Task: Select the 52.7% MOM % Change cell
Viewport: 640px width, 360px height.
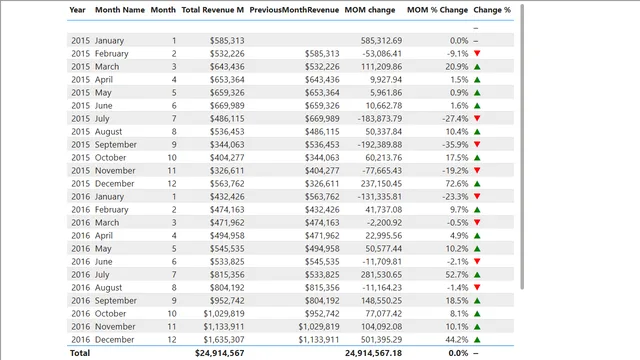Action: [456, 275]
